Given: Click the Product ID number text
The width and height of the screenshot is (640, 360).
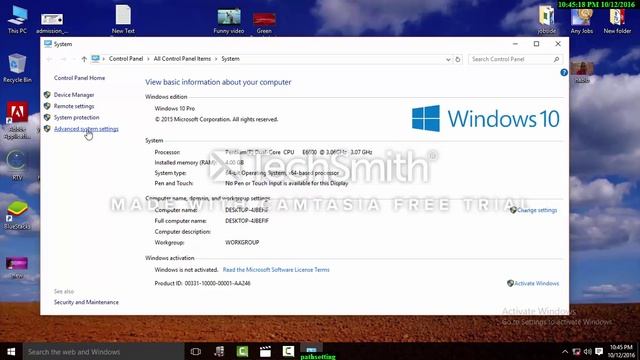Looking at the screenshot, I should tap(218, 283).
